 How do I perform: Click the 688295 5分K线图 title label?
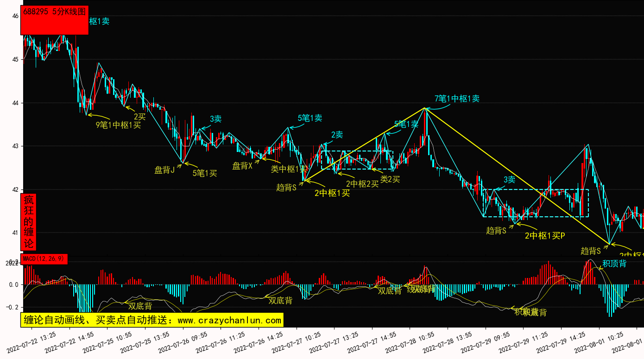(54, 13)
